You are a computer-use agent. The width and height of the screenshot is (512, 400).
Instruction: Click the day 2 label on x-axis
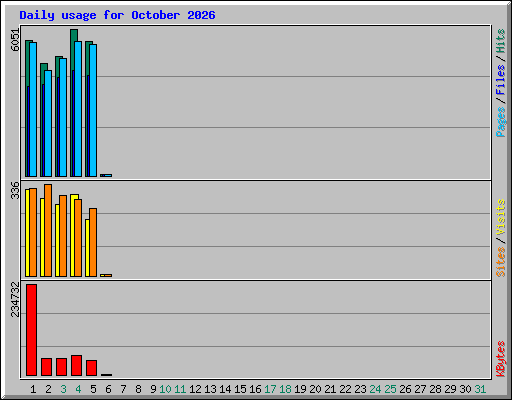click(48, 389)
